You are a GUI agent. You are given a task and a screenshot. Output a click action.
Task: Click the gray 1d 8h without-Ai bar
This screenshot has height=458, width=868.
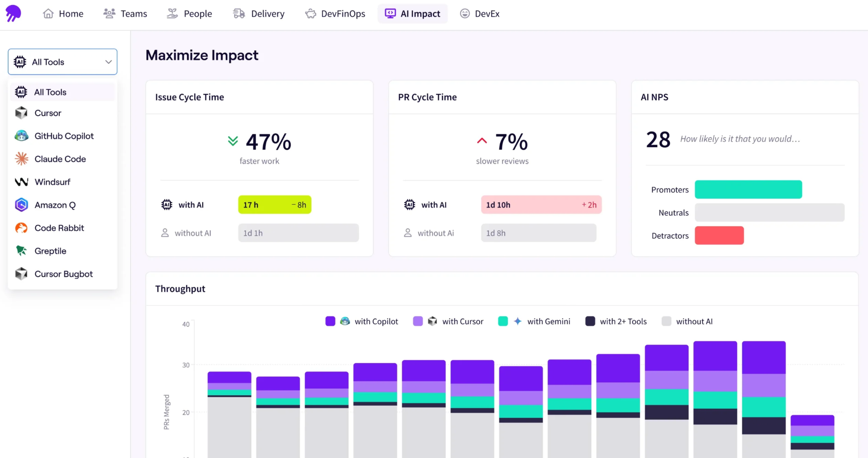(539, 233)
